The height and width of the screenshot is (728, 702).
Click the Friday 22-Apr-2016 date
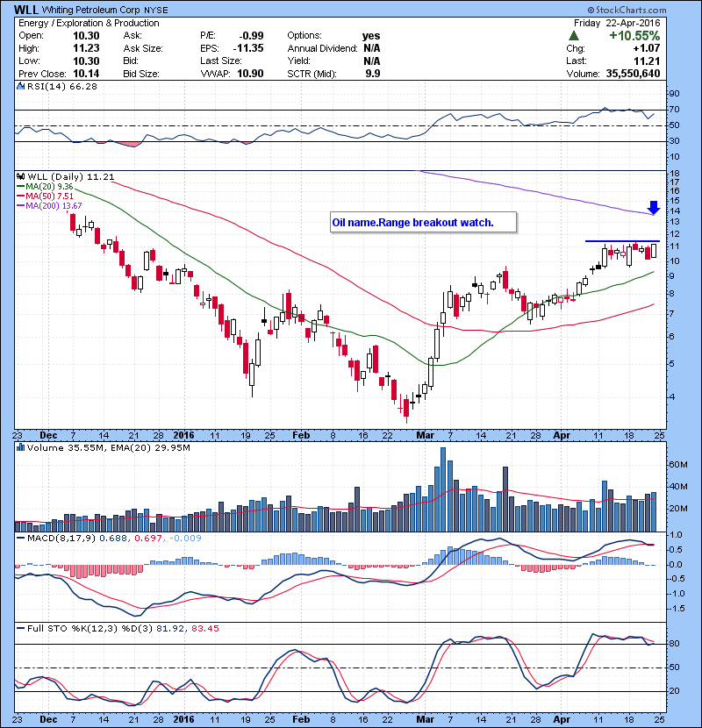click(x=617, y=23)
